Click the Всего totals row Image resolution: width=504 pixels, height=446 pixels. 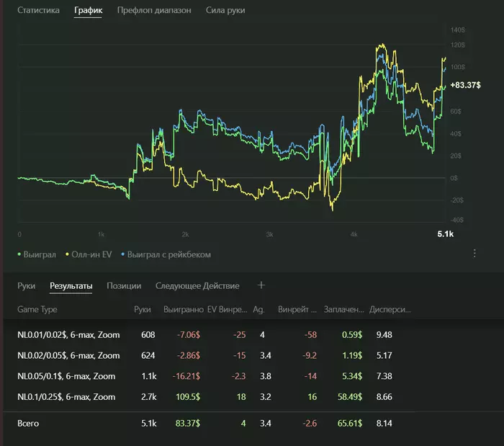coord(28,424)
